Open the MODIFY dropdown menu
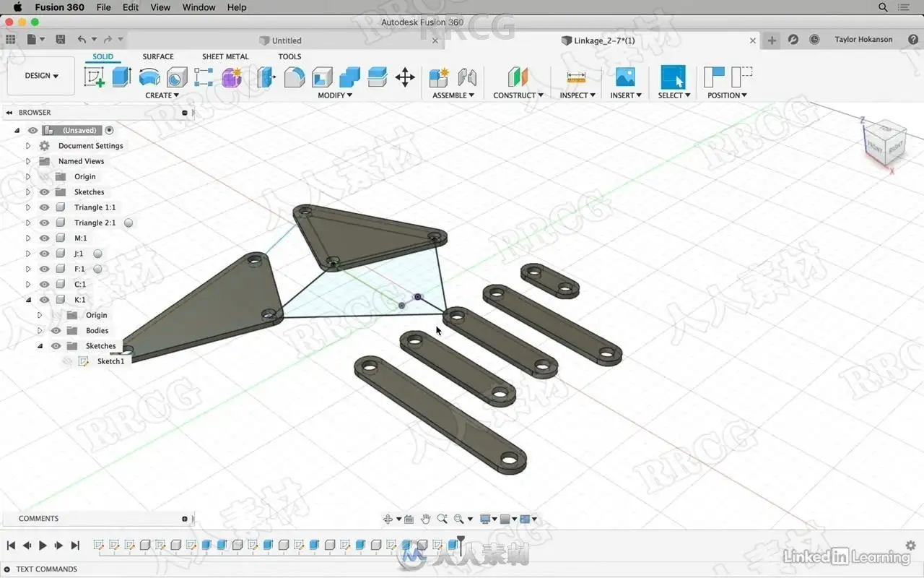Image resolution: width=924 pixels, height=578 pixels. (335, 95)
